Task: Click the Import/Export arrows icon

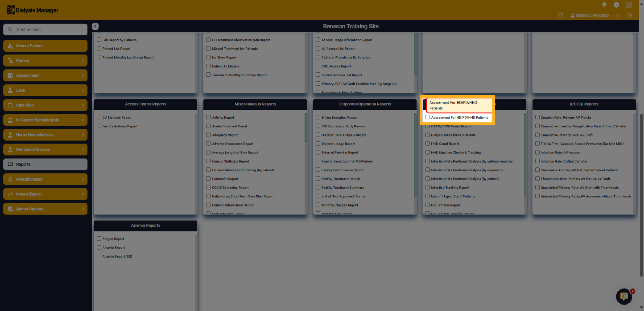Action: pyautogui.click(x=10, y=194)
